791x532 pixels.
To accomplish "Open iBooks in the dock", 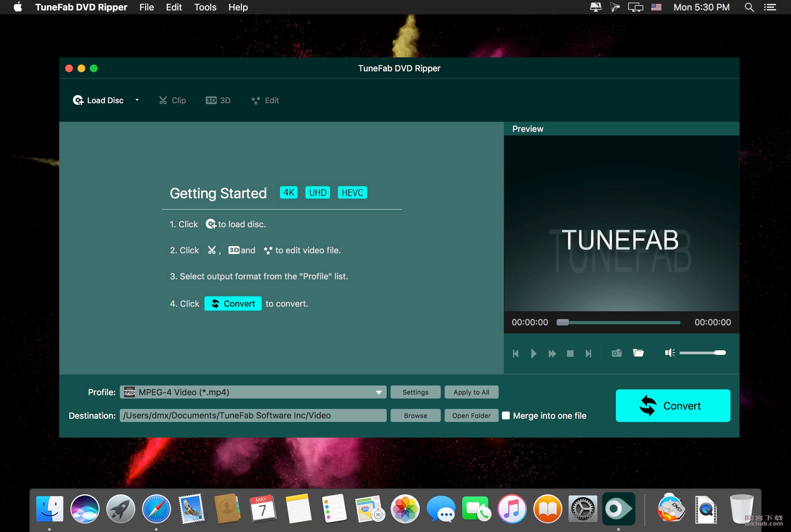I will pyautogui.click(x=548, y=509).
